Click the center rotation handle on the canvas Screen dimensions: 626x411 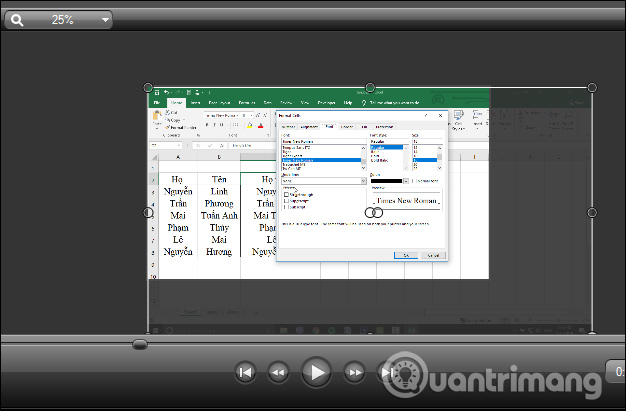374,212
